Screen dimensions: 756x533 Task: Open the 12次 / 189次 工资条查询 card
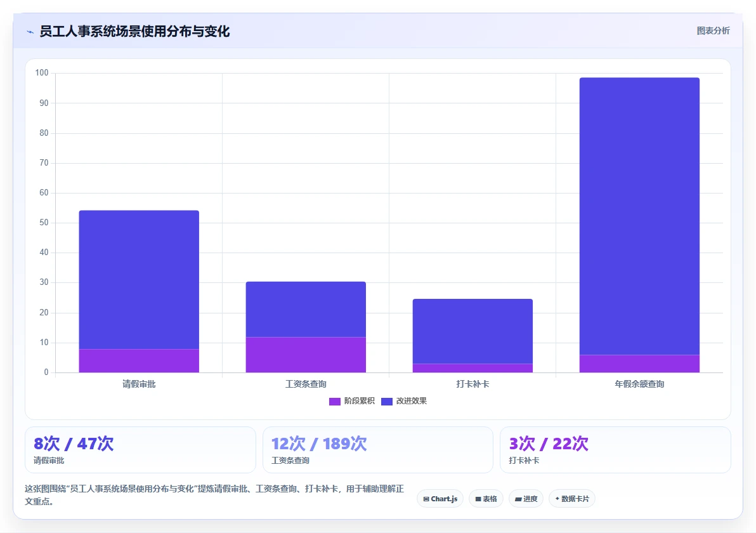pos(378,449)
